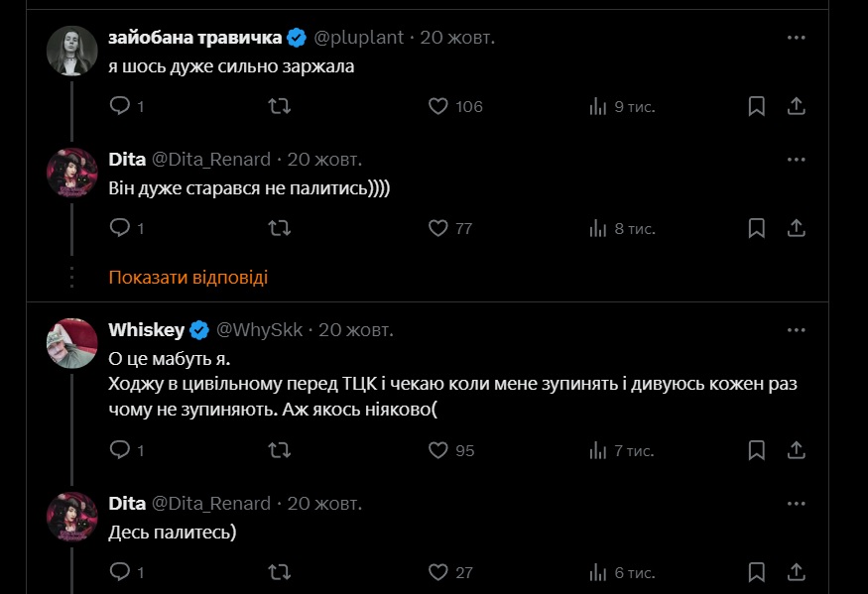Like Whiskey's tweet with 95 likes

pos(438,450)
